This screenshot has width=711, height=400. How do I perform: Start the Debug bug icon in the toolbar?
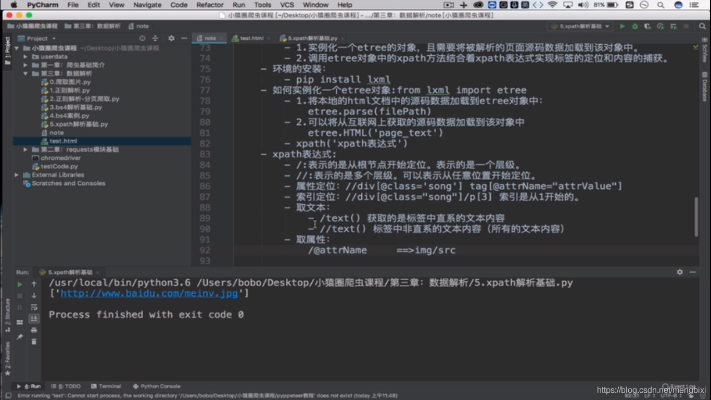click(x=635, y=26)
